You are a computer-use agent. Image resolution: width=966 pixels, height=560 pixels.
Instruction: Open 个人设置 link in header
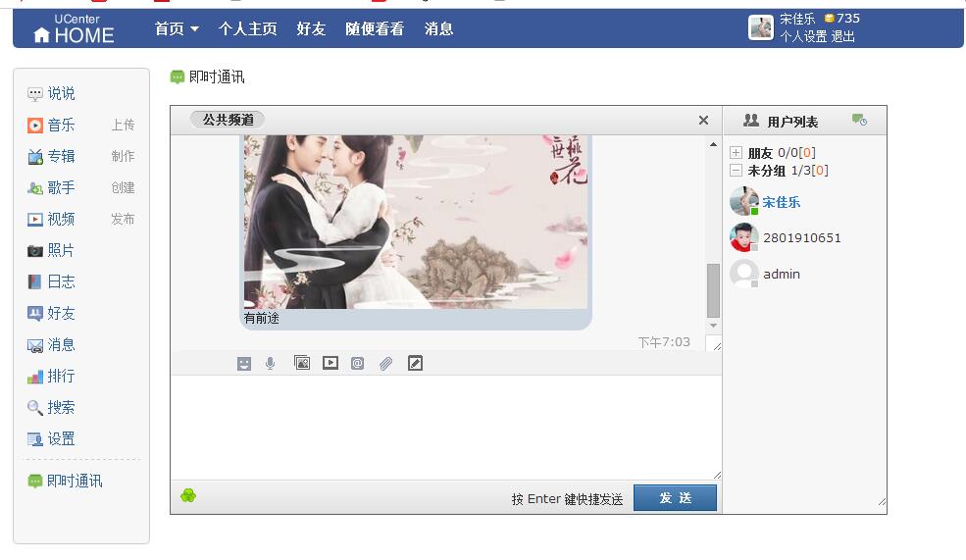pyautogui.click(x=803, y=37)
